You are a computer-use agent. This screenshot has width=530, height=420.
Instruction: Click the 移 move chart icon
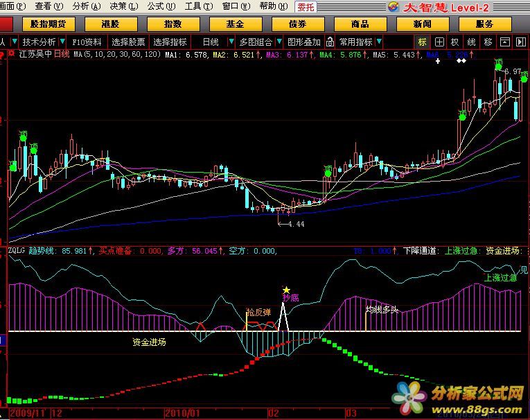[488, 42]
